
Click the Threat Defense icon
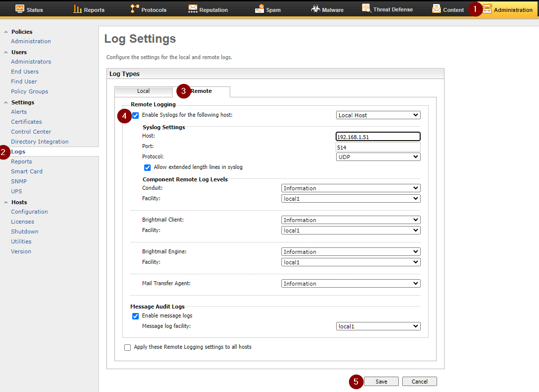(x=366, y=8)
